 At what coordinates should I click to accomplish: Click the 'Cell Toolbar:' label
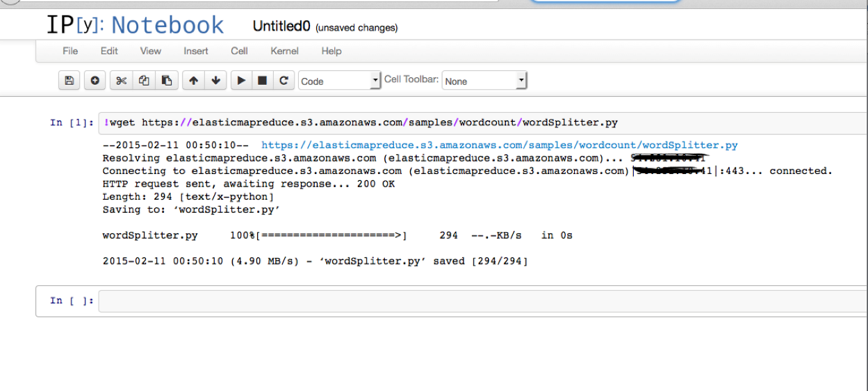pos(411,79)
